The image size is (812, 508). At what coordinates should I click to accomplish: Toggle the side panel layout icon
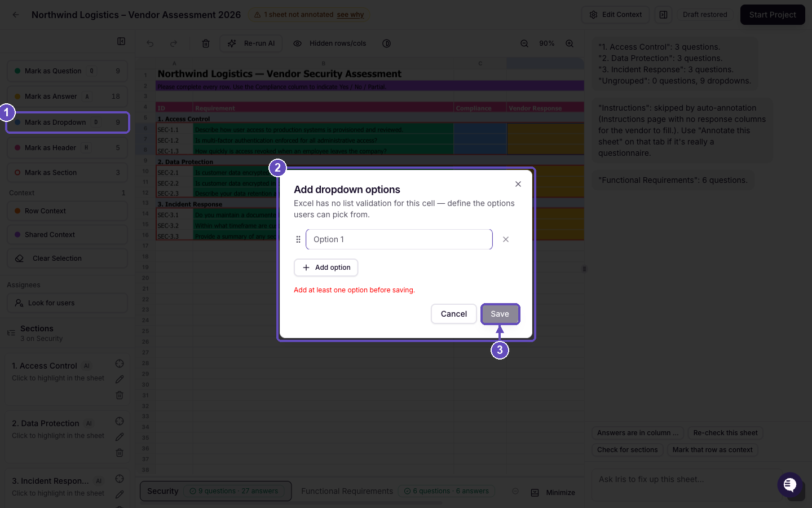[x=664, y=15]
